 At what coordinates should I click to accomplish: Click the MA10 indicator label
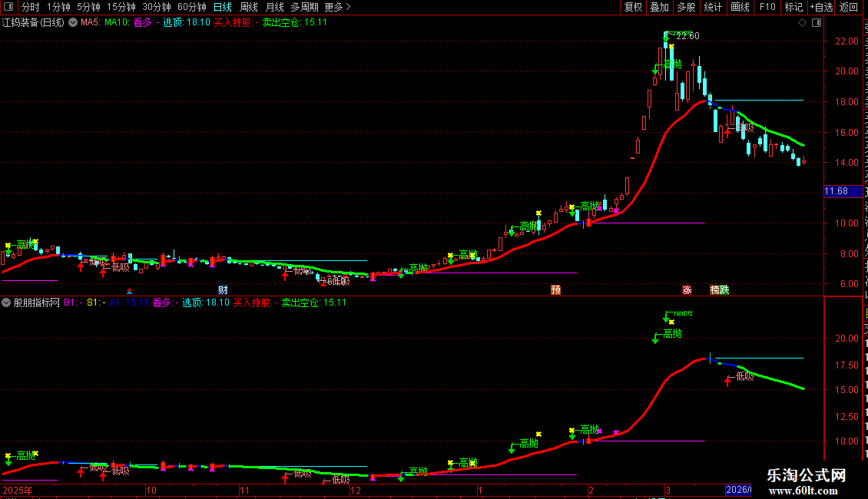point(117,23)
